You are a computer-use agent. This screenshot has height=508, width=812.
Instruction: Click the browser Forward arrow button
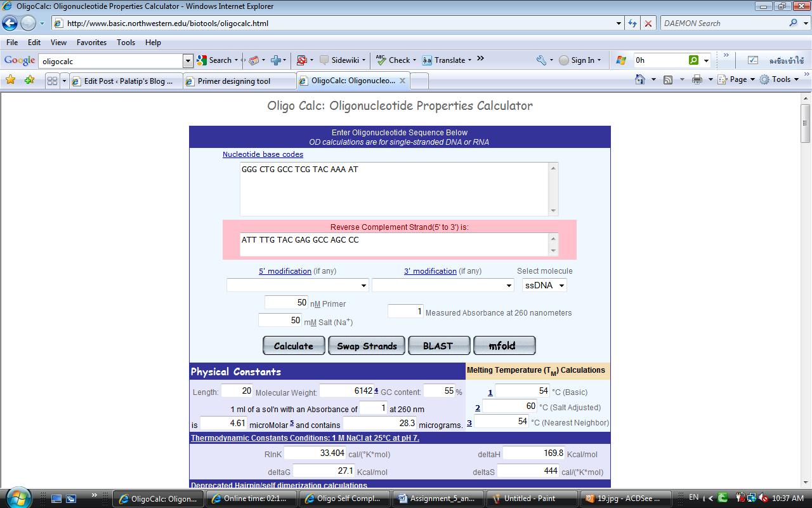point(28,23)
